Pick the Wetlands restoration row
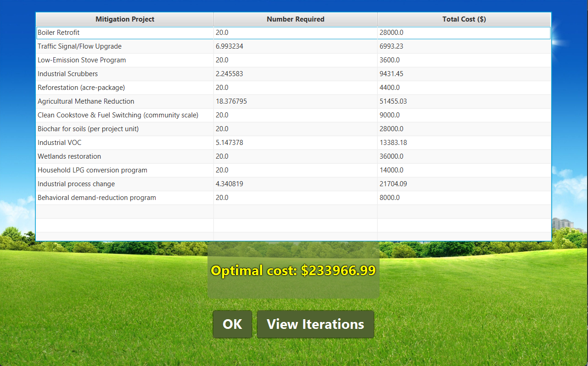Viewport: 588px width, 366px height. (x=69, y=156)
